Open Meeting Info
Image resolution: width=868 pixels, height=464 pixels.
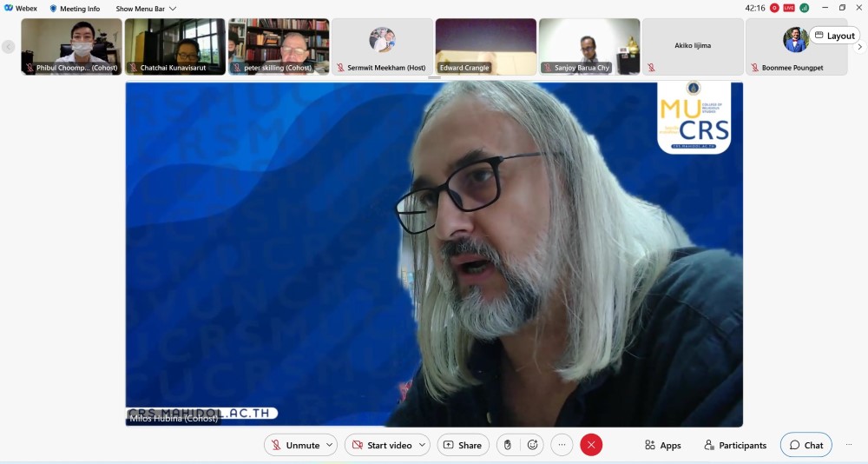tap(75, 9)
